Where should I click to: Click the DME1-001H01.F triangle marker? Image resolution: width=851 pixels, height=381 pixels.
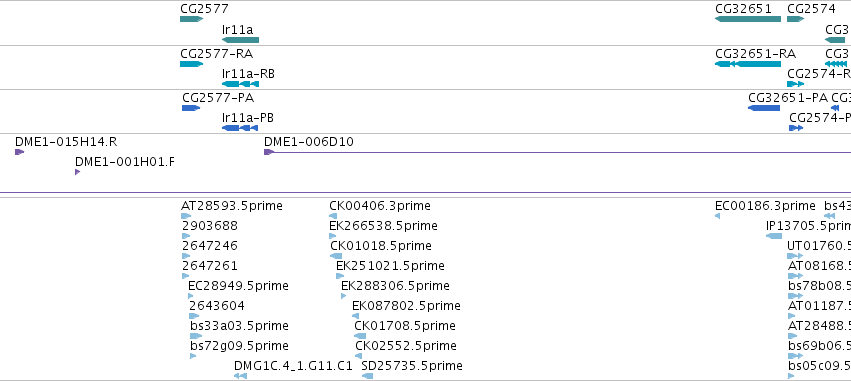(x=78, y=172)
